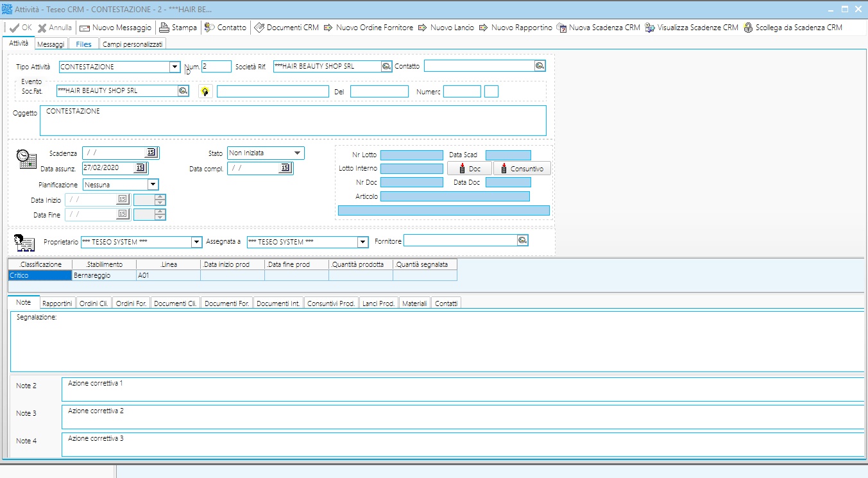Open the Campi personalizzati tab
This screenshot has height=478, width=868.
(x=133, y=44)
